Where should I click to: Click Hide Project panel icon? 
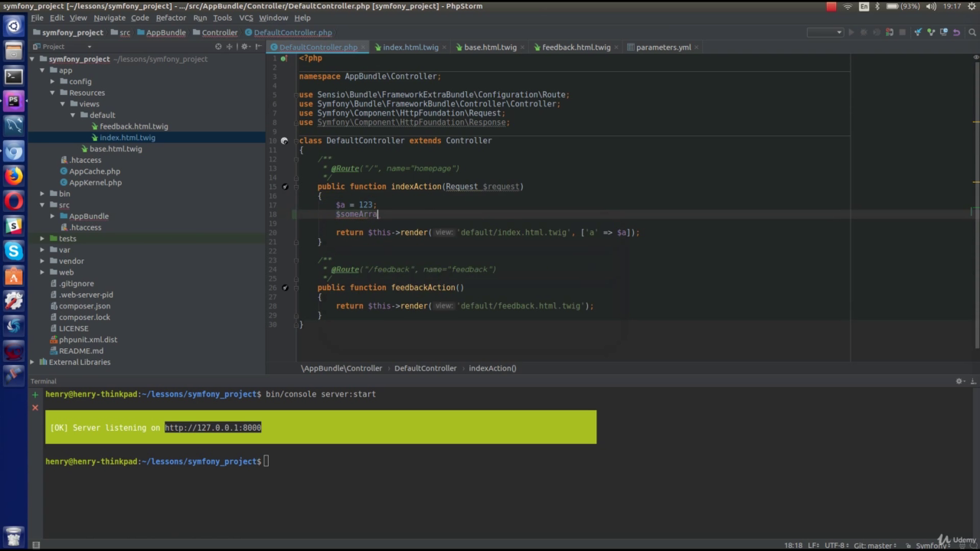pos(258,47)
